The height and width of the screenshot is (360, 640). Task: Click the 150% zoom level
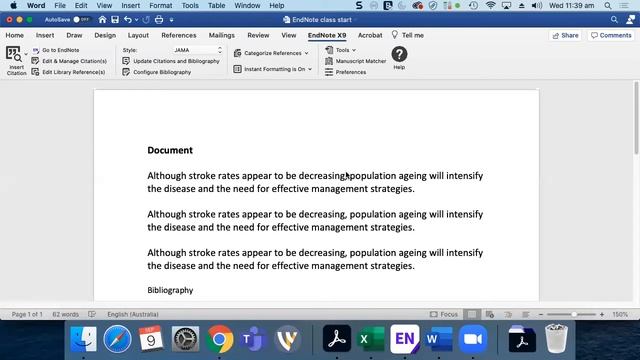pyautogui.click(x=620, y=314)
